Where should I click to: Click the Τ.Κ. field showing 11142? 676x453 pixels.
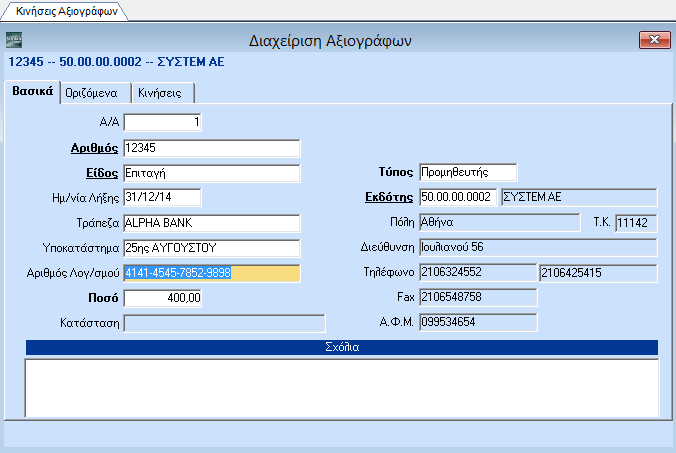[636, 223]
